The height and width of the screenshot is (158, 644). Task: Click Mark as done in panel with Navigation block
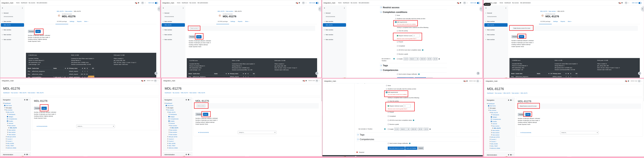tap(201, 106)
